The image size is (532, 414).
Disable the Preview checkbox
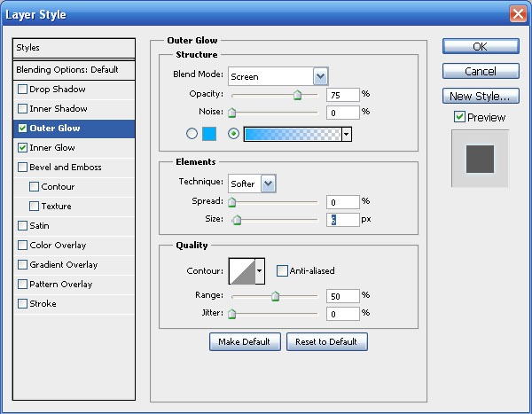pyautogui.click(x=458, y=117)
